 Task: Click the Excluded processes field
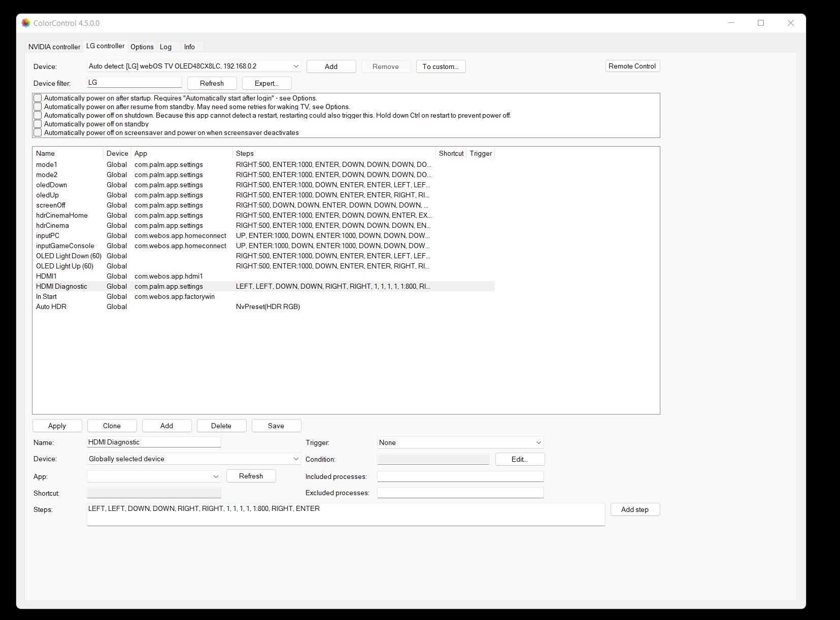pyautogui.click(x=460, y=493)
